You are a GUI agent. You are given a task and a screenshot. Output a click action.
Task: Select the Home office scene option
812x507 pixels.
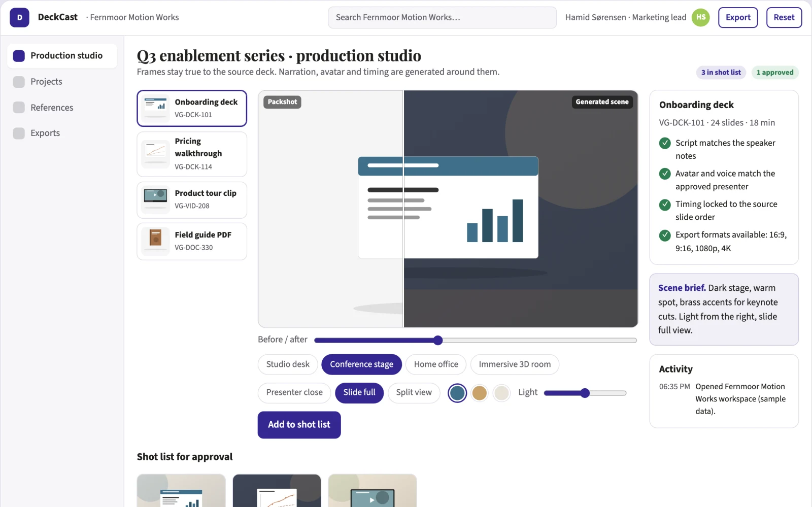(436, 364)
